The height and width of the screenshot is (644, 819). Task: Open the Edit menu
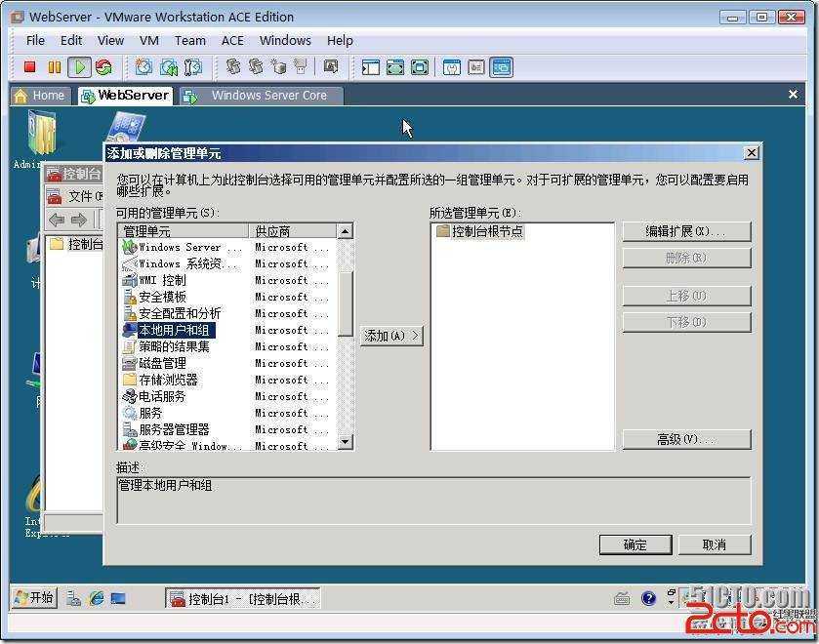pyautogui.click(x=71, y=40)
